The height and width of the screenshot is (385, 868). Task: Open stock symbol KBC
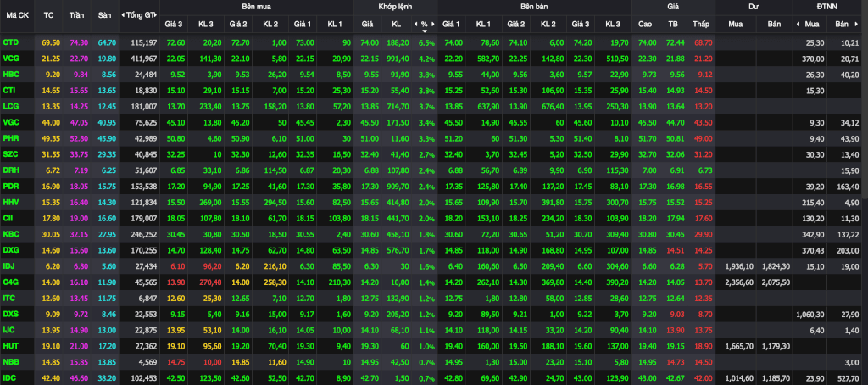(10, 234)
